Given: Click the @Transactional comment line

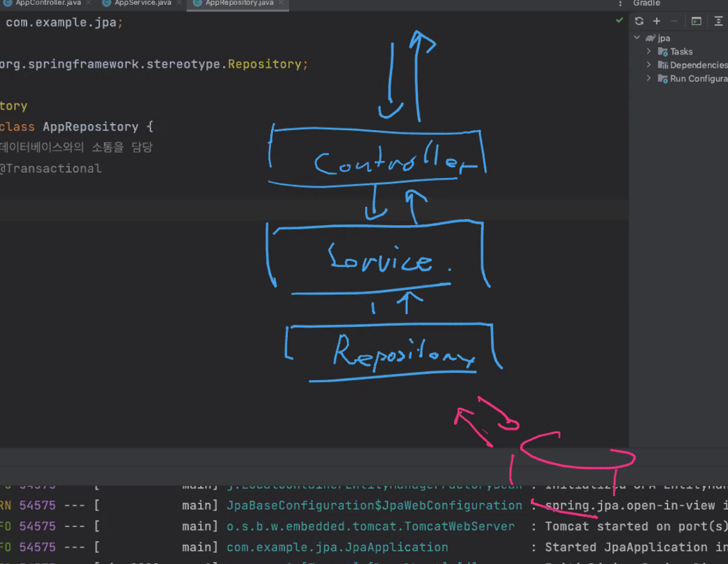Looking at the screenshot, I should 51,169.
